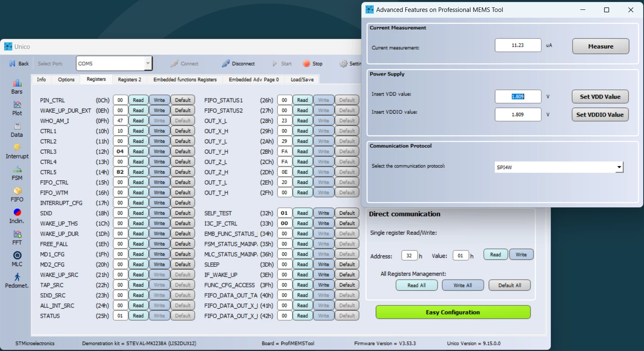Open the Embedded functions Registers tab
Image resolution: width=644 pixels, height=351 pixels.
pyautogui.click(x=185, y=80)
